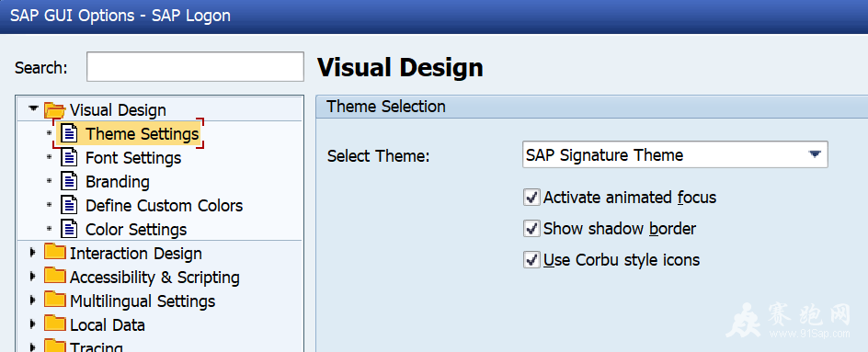Select the Local Data tree label

pyautogui.click(x=108, y=324)
